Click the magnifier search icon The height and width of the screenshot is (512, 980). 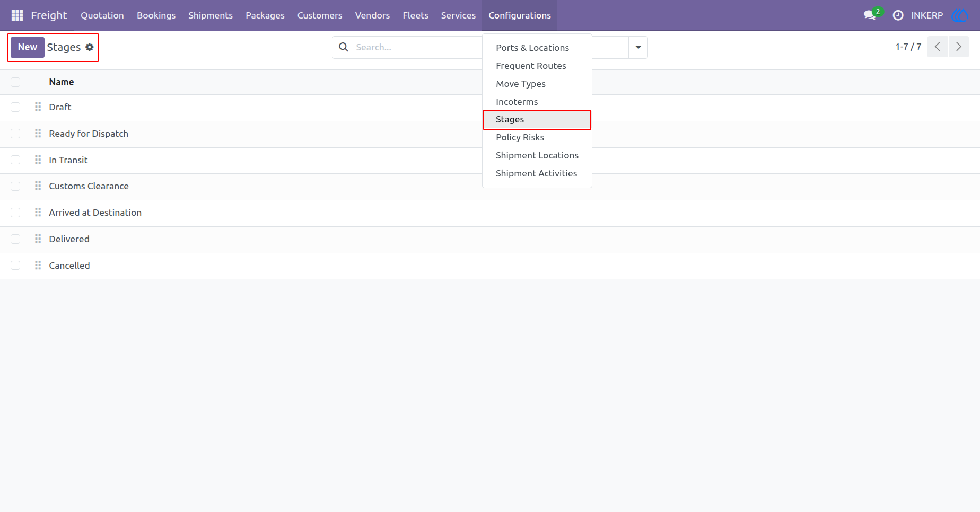click(x=344, y=47)
